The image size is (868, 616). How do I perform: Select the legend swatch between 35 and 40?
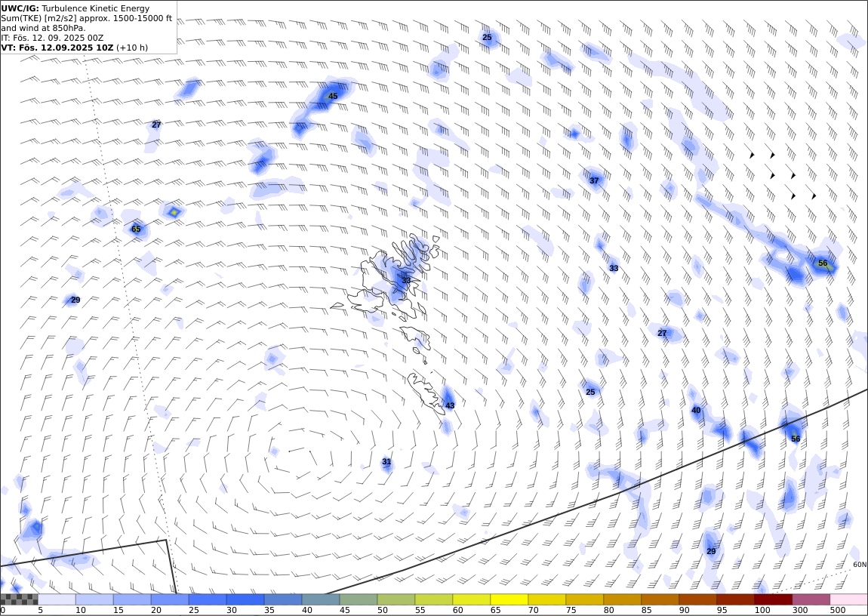(283, 599)
